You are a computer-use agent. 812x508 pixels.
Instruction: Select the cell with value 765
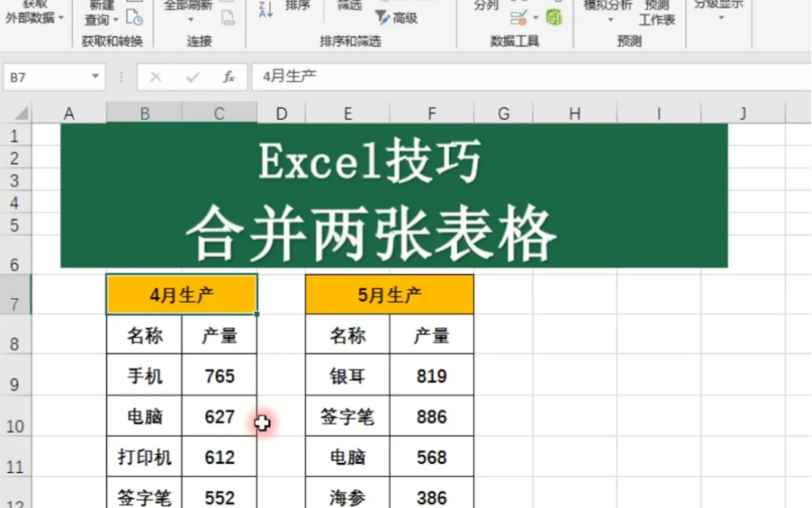tap(219, 376)
